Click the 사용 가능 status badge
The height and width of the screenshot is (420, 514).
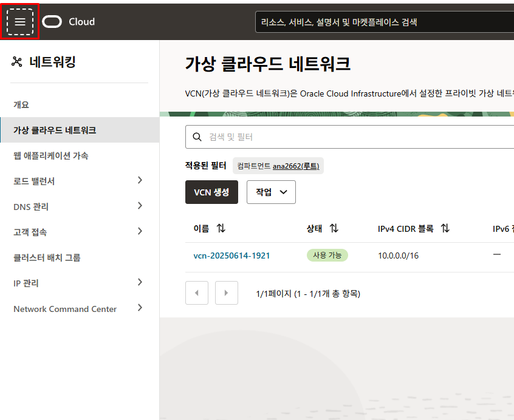[x=327, y=255]
